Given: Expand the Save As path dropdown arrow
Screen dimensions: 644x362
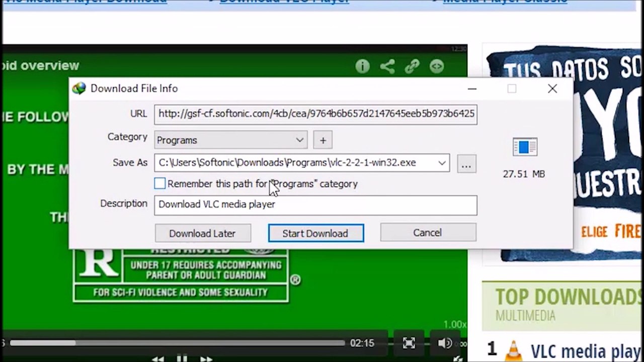Looking at the screenshot, I should (x=442, y=163).
